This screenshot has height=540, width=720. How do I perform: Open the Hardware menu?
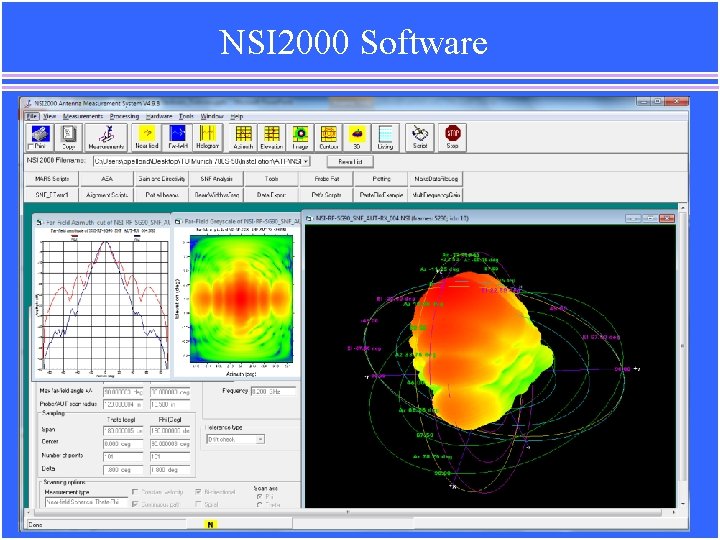click(x=159, y=116)
